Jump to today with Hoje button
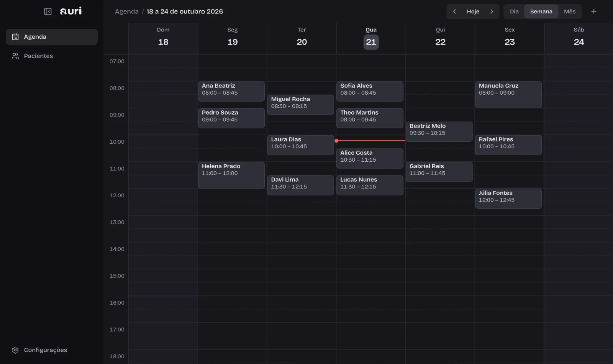 [x=473, y=11]
